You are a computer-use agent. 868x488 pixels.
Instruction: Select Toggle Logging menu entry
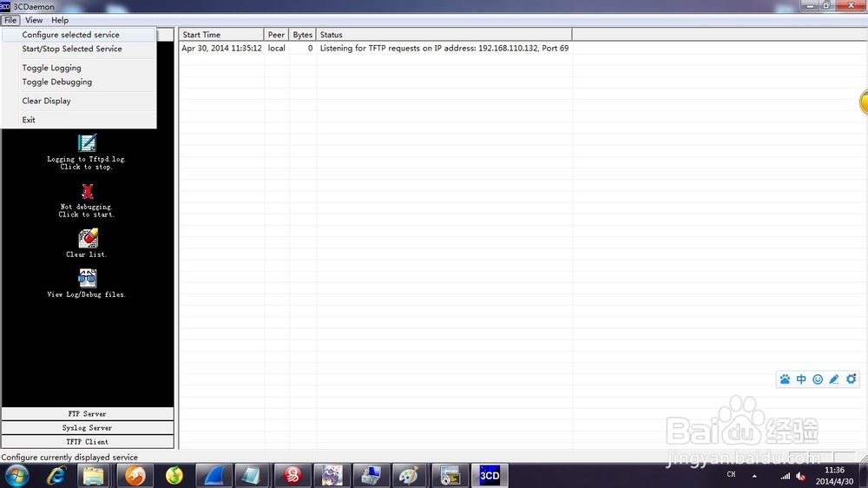pyautogui.click(x=79, y=68)
